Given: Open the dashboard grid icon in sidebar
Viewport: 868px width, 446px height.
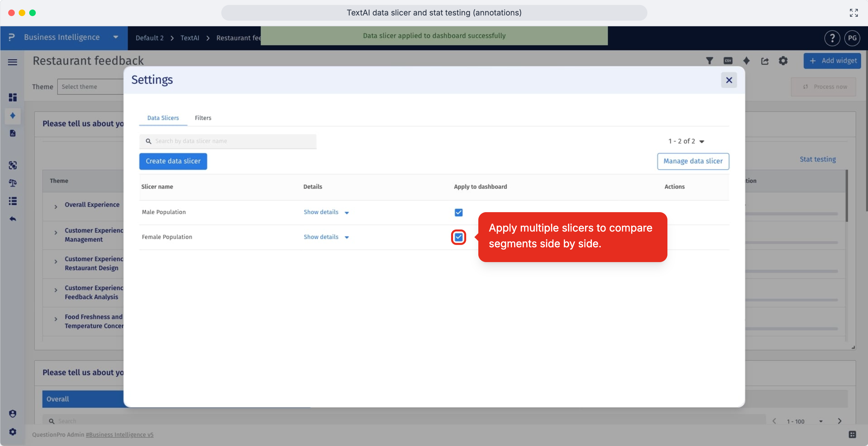Looking at the screenshot, I should click(x=12, y=98).
